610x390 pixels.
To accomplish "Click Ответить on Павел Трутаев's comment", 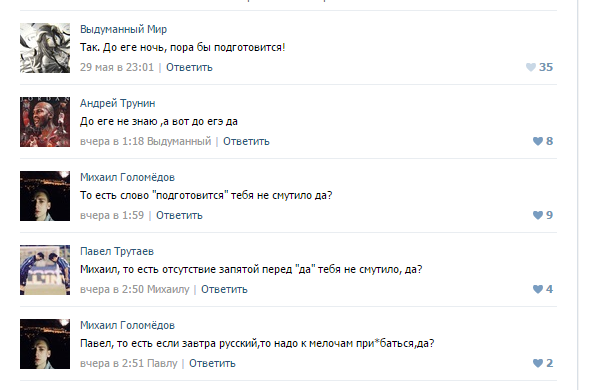I will (x=224, y=289).
